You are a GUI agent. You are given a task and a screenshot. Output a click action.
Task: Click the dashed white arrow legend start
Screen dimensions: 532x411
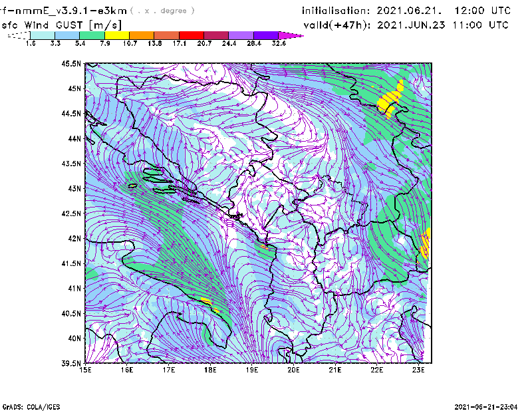point(19,35)
